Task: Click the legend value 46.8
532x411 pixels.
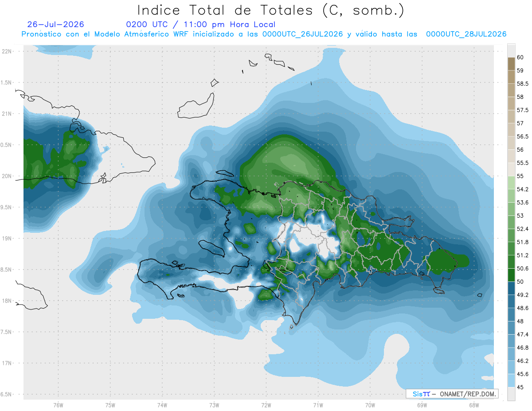Action: 523,347
